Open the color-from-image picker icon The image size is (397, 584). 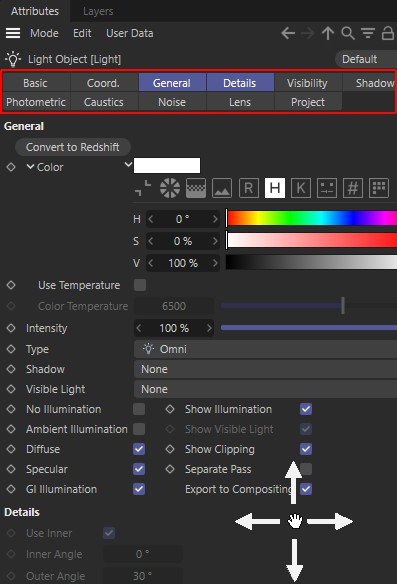[222, 188]
